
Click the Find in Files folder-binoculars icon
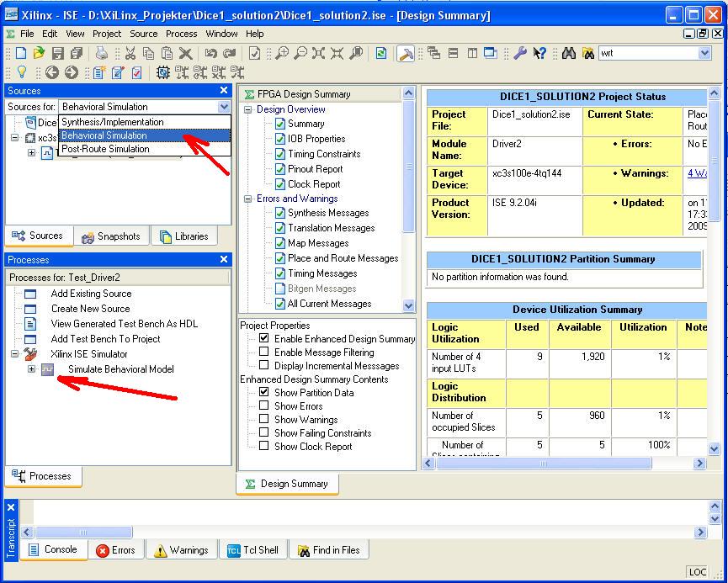point(588,53)
